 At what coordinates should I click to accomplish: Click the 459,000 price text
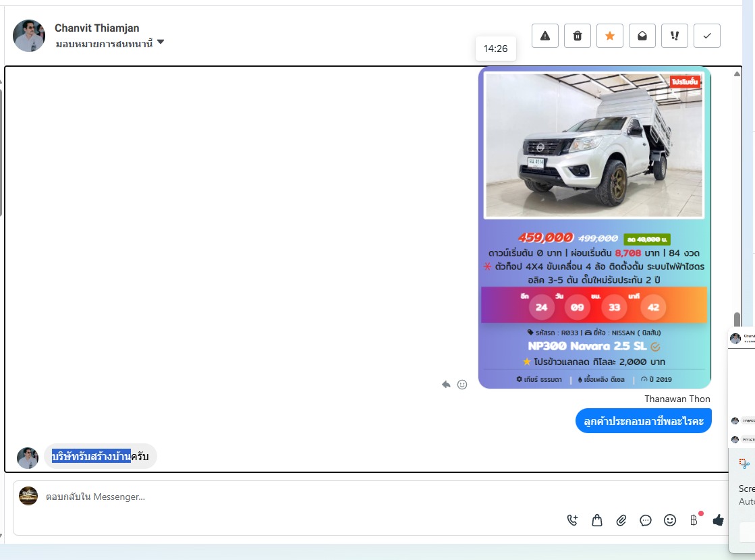point(546,237)
